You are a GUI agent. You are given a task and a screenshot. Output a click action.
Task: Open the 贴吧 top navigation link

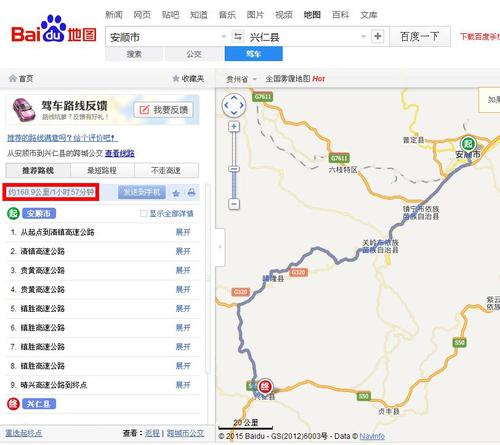170,15
